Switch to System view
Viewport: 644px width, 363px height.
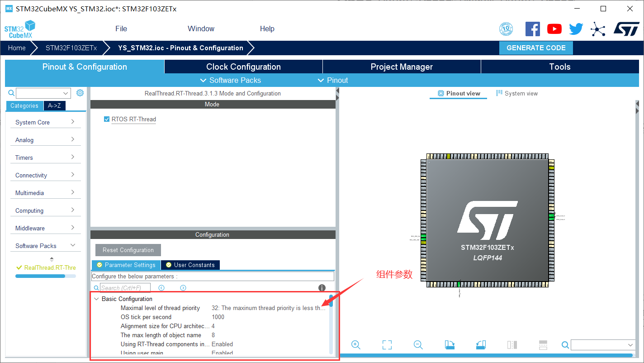[517, 93]
